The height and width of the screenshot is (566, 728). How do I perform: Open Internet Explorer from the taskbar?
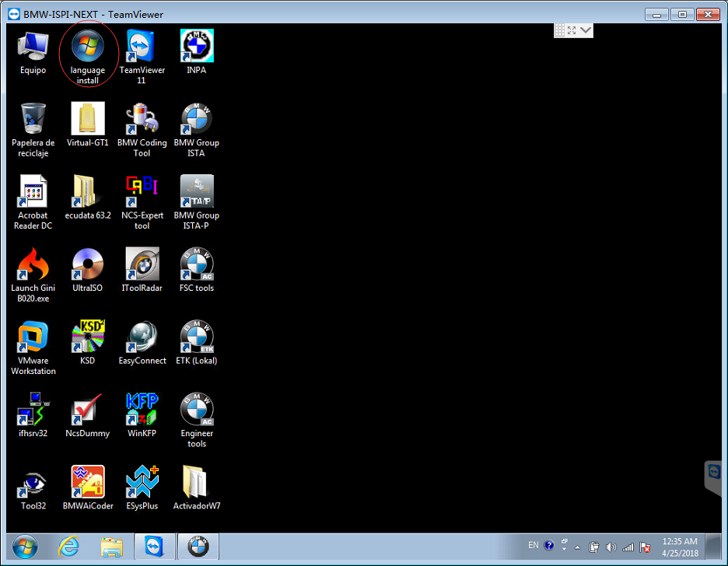(x=68, y=547)
